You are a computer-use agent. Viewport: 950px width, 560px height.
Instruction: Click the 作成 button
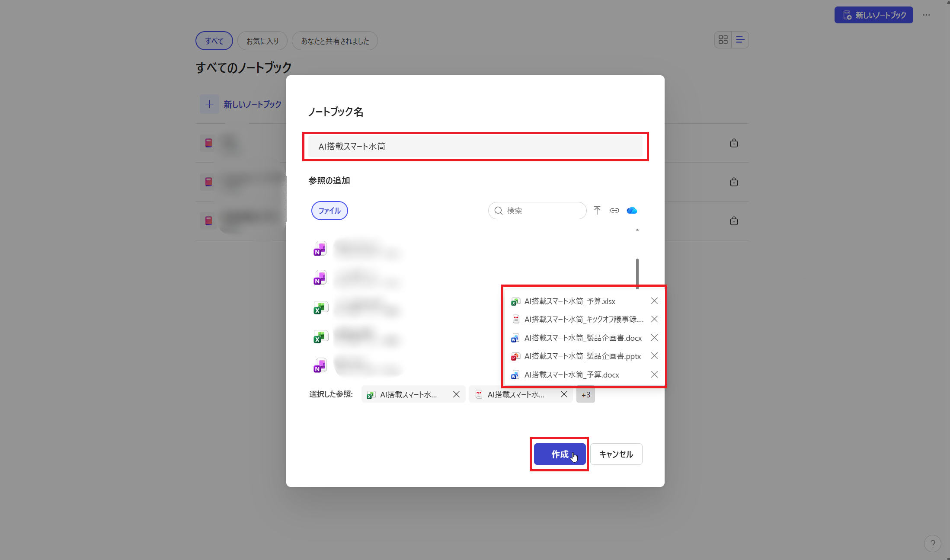[x=559, y=454]
